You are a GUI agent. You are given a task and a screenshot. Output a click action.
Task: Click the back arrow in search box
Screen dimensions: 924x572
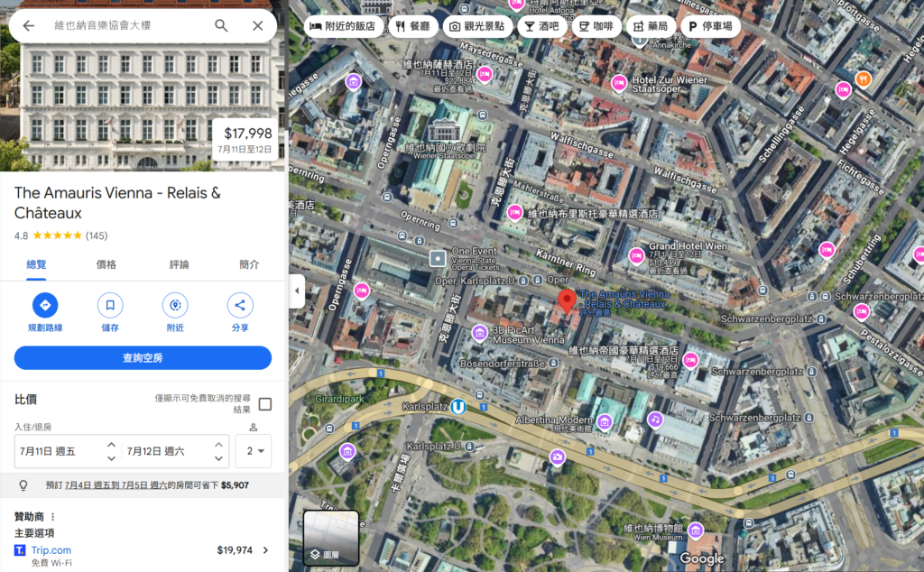(x=29, y=26)
